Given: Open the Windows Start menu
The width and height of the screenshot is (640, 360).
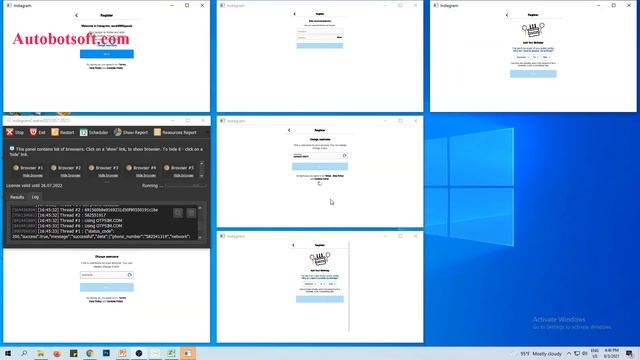Looking at the screenshot, I should (8, 353).
